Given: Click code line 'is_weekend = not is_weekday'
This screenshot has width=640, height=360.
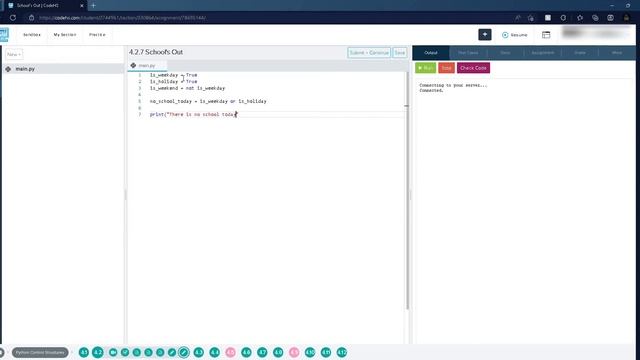Looking at the screenshot, I should 187,88.
